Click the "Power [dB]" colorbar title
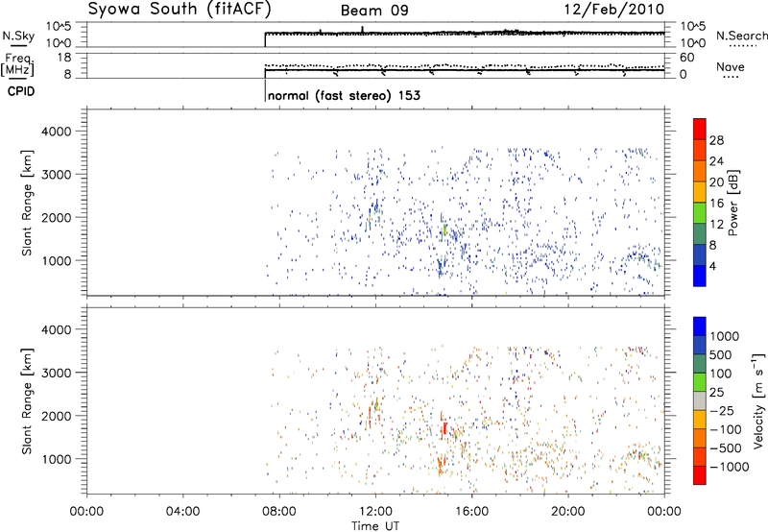 (x=733, y=203)
